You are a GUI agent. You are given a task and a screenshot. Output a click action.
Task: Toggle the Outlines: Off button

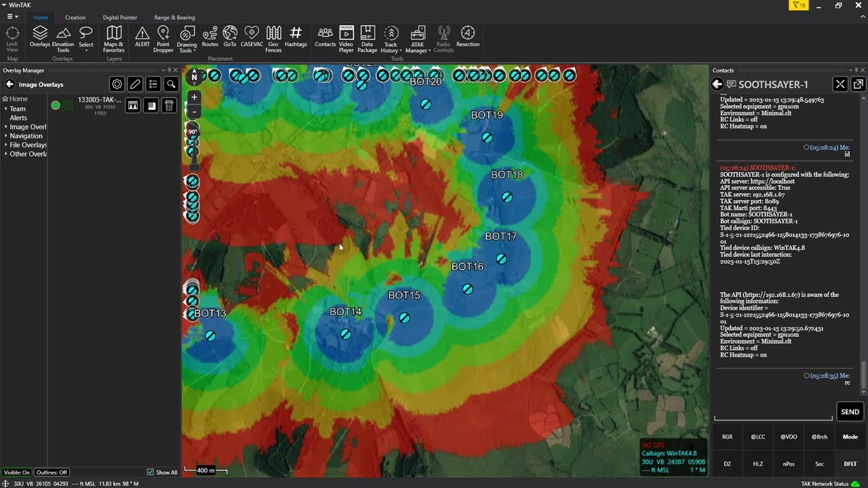(52, 472)
